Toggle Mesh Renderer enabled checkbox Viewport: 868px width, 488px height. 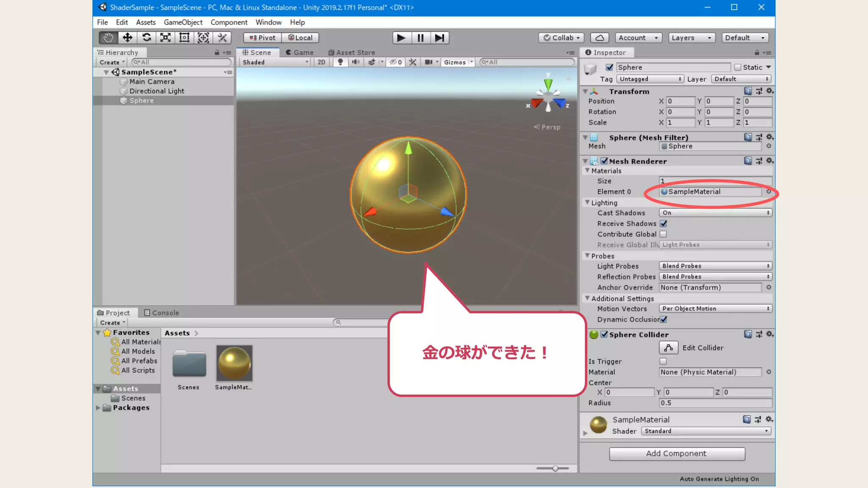tap(604, 161)
